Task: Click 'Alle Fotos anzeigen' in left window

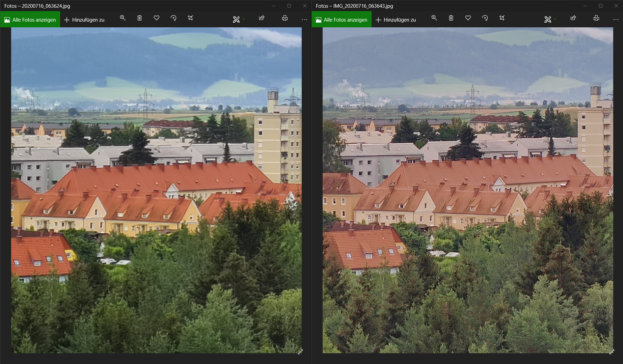Action: [30, 20]
